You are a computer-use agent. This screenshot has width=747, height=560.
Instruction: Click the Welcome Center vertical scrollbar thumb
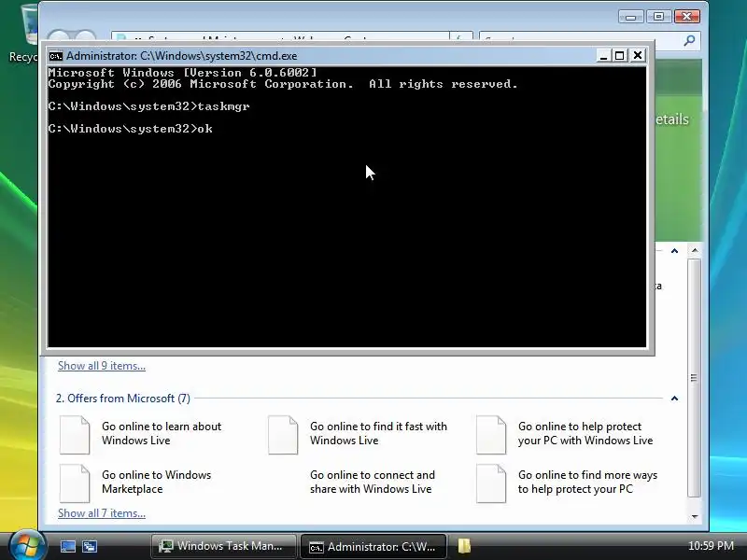(694, 378)
